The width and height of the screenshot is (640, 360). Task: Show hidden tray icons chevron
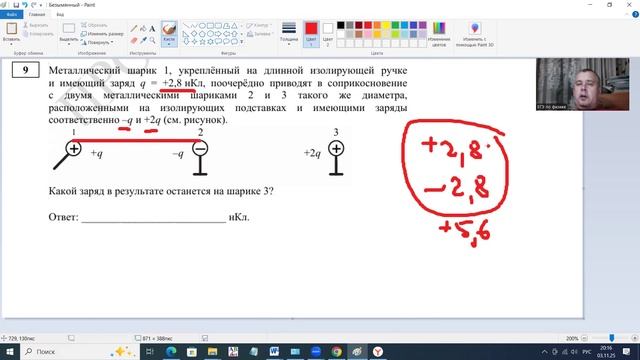point(544,351)
